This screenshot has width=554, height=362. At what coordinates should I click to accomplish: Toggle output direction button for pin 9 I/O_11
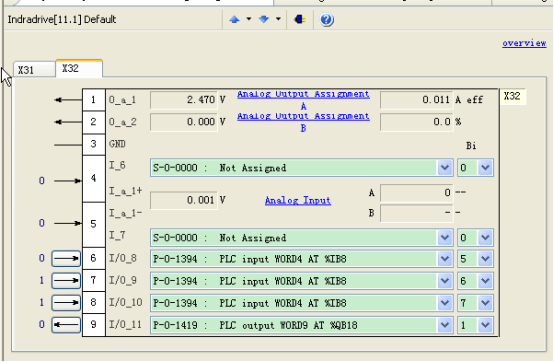point(66,325)
